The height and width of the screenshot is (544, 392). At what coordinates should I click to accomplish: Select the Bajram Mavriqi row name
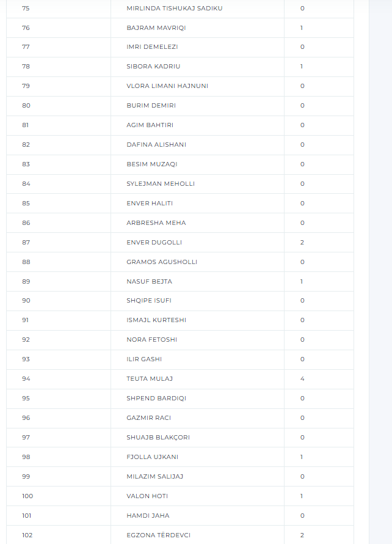tap(156, 28)
